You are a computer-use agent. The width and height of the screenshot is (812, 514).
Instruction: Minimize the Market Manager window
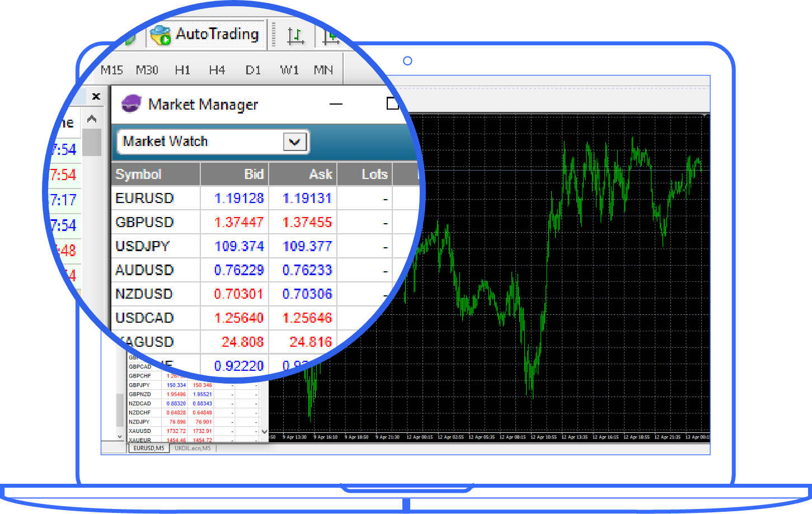(336, 104)
